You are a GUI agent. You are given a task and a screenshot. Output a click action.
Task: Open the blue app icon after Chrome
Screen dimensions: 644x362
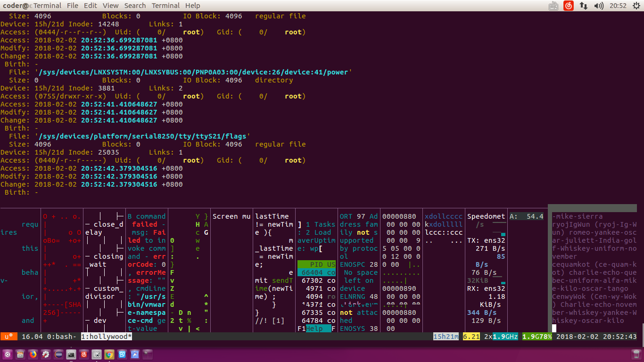(x=122, y=354)
